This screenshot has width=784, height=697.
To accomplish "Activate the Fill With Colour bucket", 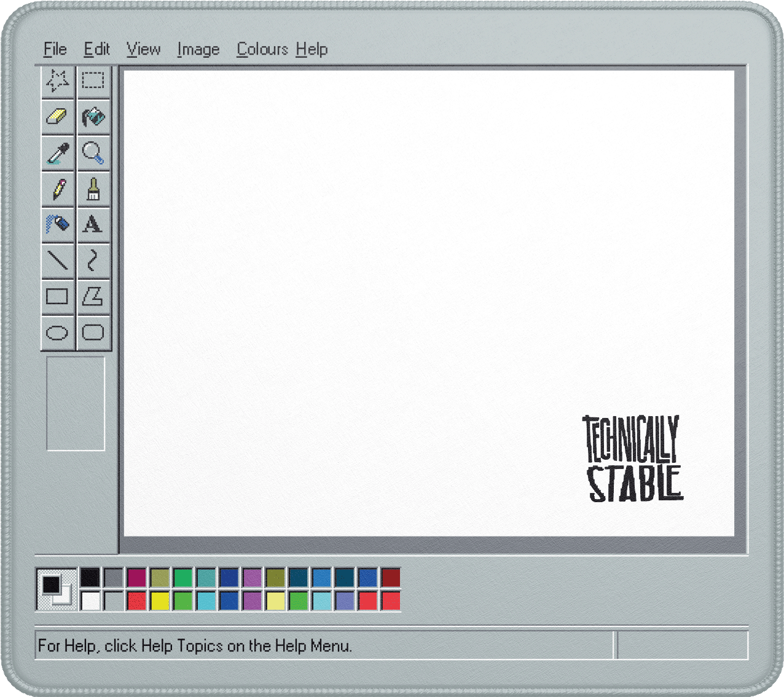I will point(93,117).
